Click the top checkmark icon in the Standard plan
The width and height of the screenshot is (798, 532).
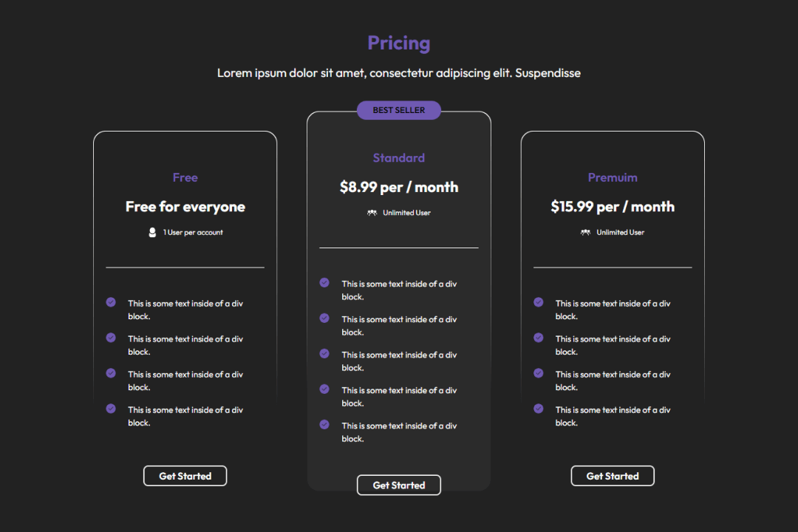[324, 282]
